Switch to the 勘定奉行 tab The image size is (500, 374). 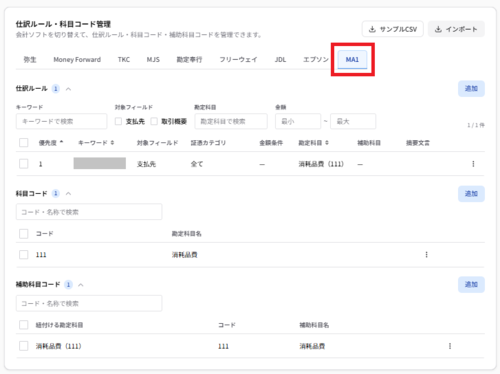pos(189,60)
